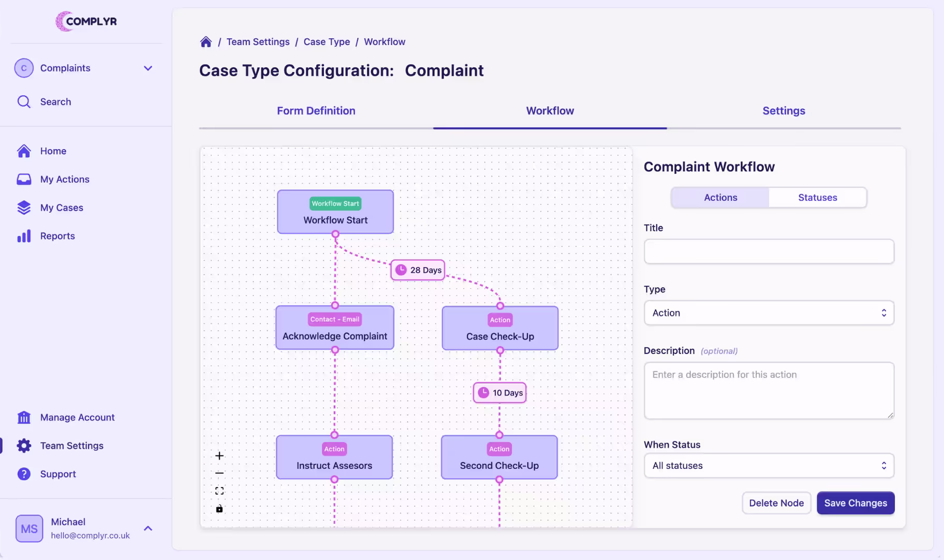This screenshot has height=560, width=944.
Task: Click the 10 Days delay label
Action: click(x=500, y=392)
